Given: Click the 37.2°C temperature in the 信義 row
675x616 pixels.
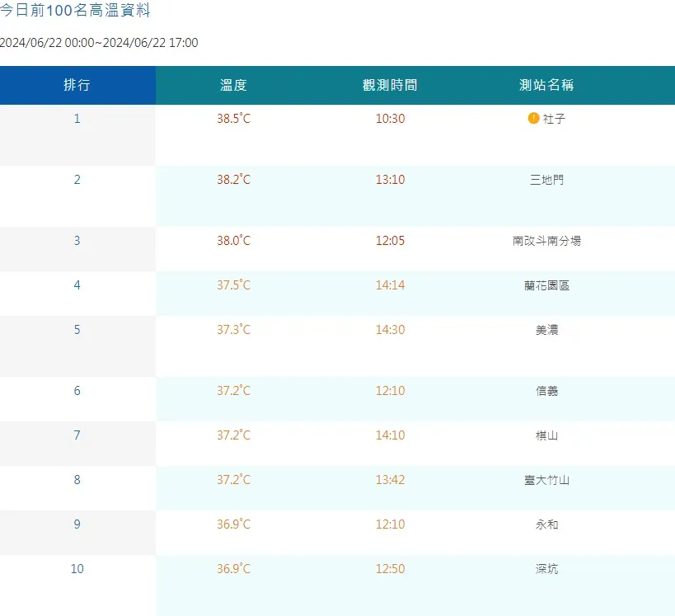Looking at the screenshot, I should click(233, 390).
